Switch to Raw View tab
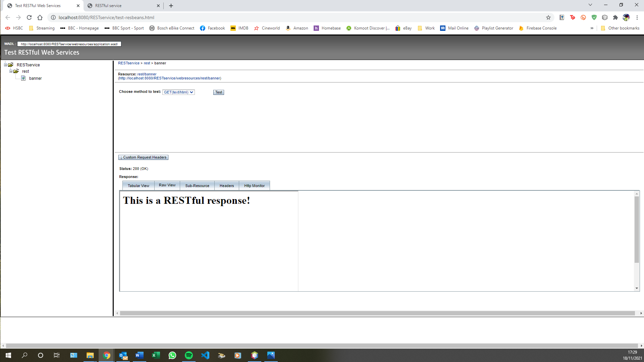 click(x=167, y=185)
